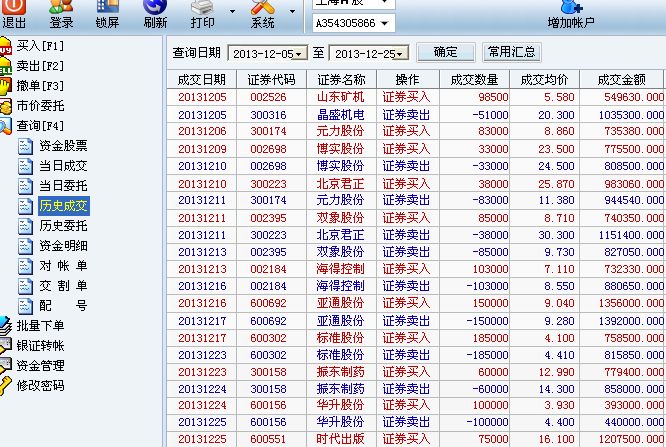Click the 确定 confirm button
This screenshot has width=666, height=447.
[445, 52]
